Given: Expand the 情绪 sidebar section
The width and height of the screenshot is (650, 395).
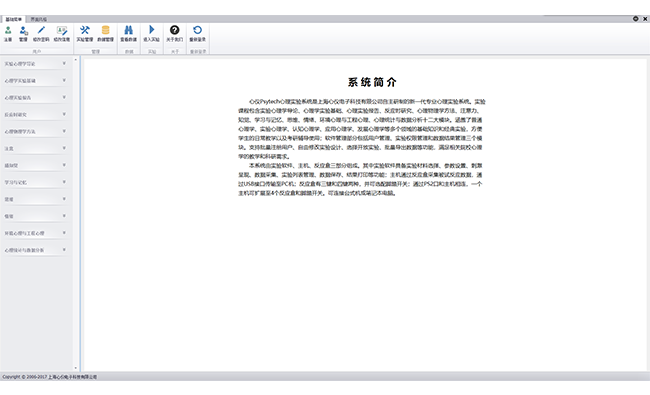Looking at the screenshot, I should 35,216.
